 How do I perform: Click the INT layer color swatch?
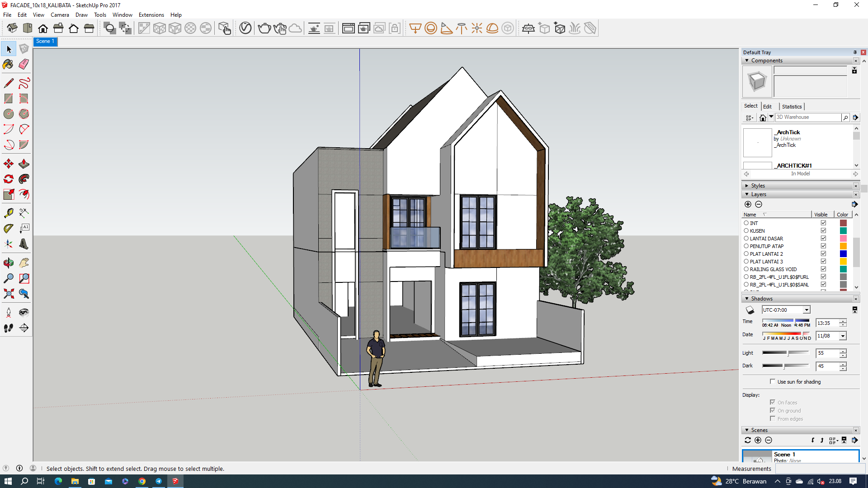pyautogui.click(x=843, y=223)
